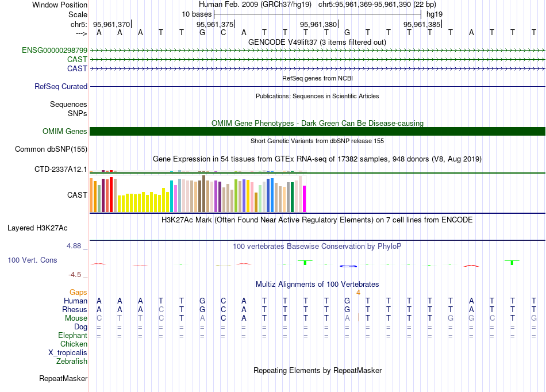Click the first orange bar in the GTEx chart
Image resolution: width=546 pixels, height=392 pixels.
91,195
